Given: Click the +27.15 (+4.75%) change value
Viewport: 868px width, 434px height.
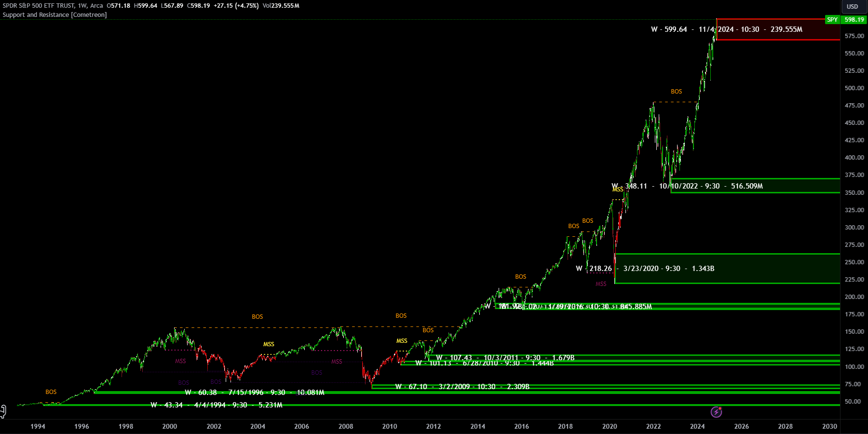Looking at the screenshot, I should click(x=236, y=6).
